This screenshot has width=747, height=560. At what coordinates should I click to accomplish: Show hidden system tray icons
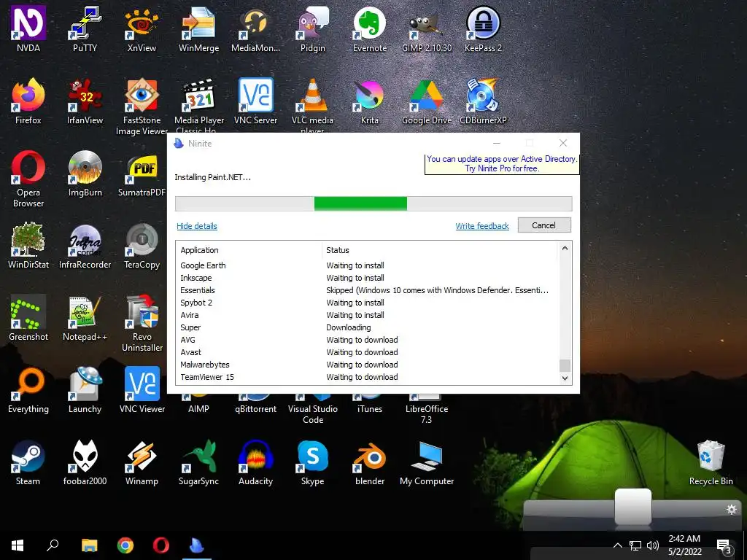point(617,545)
